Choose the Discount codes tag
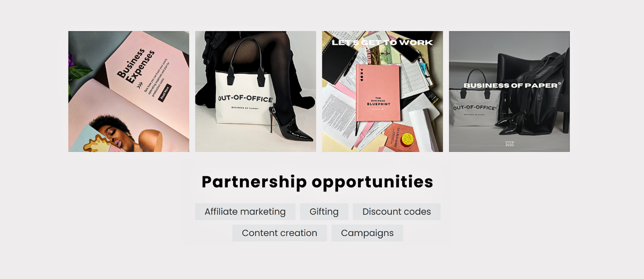 pos(396,212)
